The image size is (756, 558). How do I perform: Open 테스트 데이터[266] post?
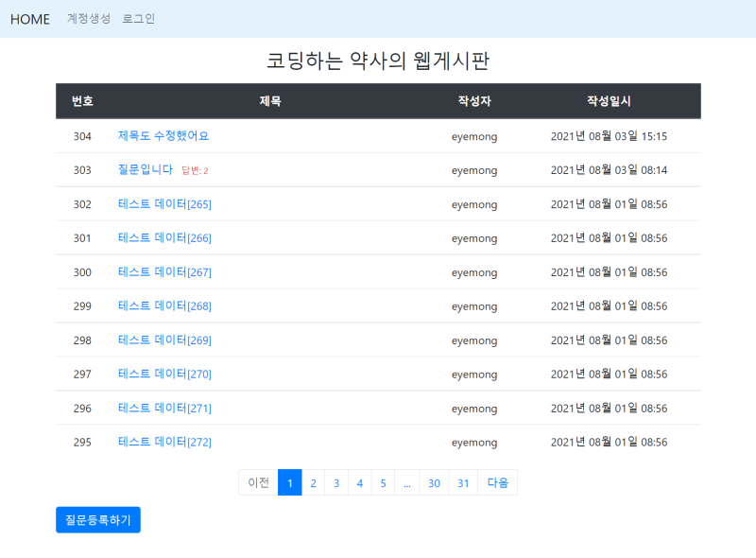tap(164, 237)
